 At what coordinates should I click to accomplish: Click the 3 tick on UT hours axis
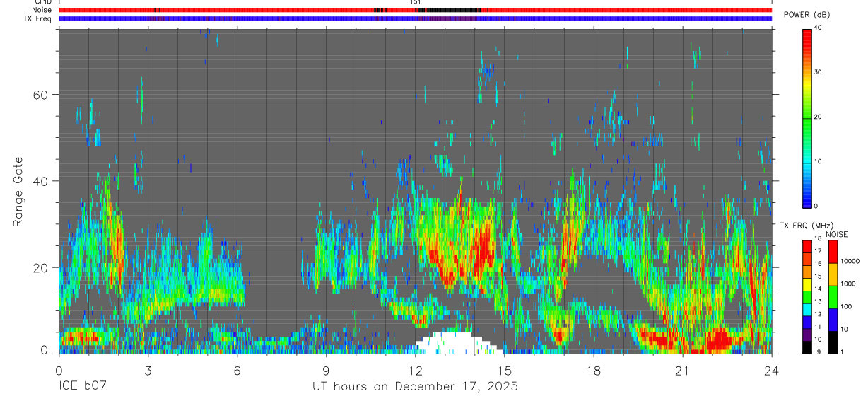pyautogui.click(x=148, y=370)
